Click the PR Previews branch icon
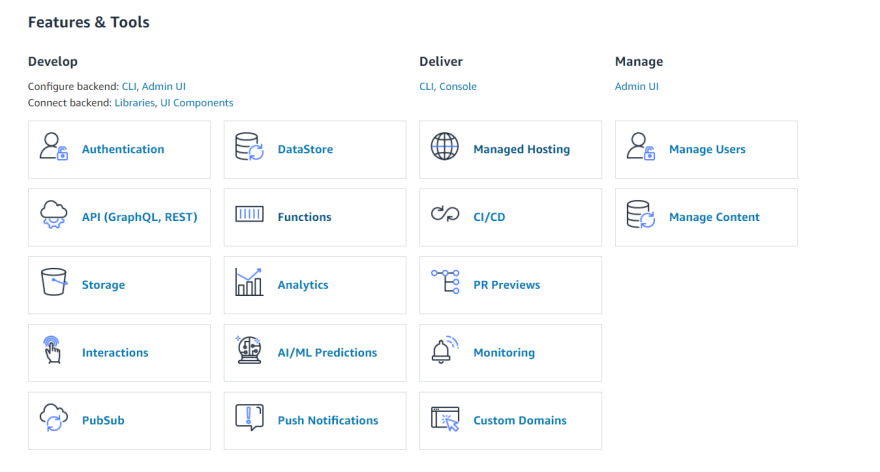The width and height of the screenshot is (880, 472). (445, 282)
